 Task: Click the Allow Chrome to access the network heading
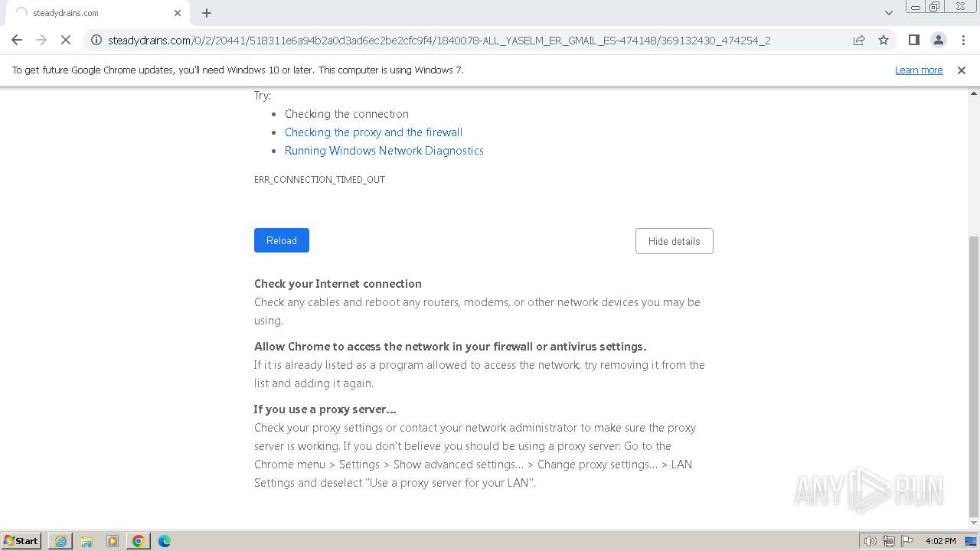450,346
